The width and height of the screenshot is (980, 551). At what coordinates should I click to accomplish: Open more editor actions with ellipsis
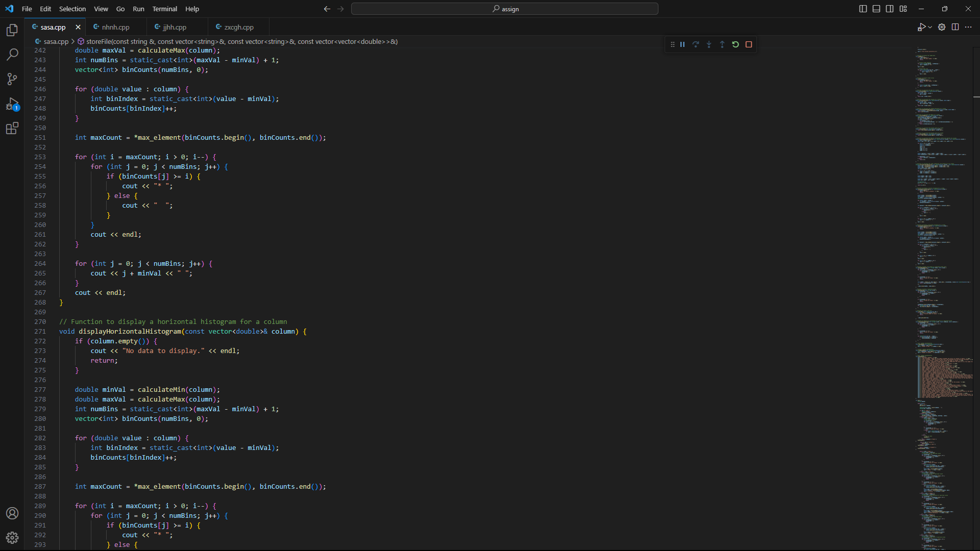(x=969, y=27)
